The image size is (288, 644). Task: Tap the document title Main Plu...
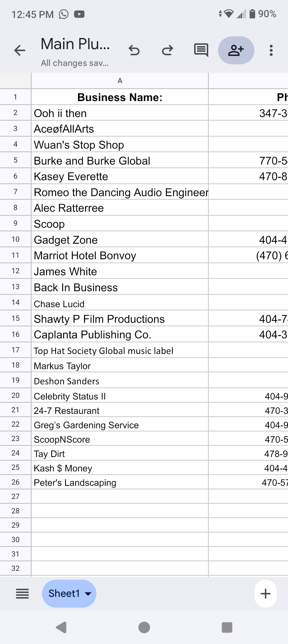[x=75, y=44]
